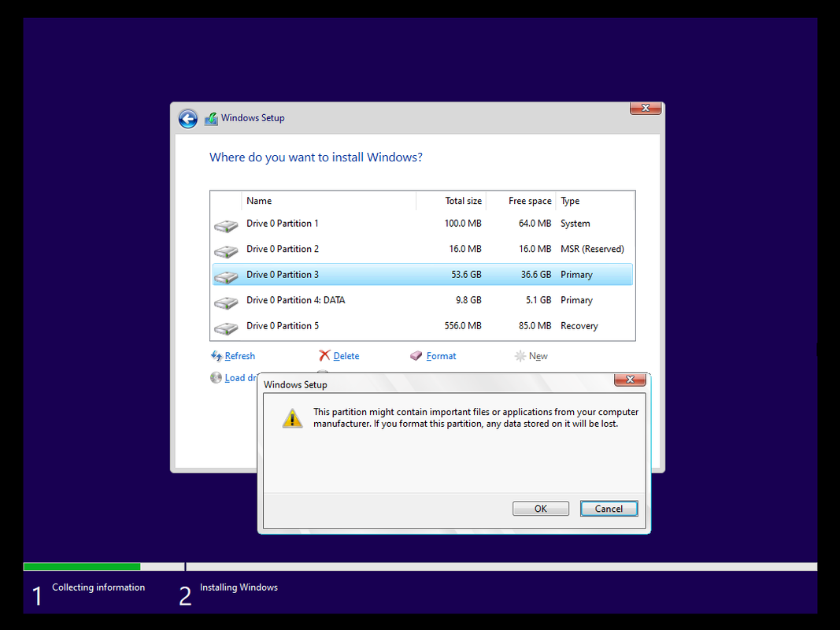Click the 100.0 MB total size cell
Image resolution: width=840 pixels, height=630 pixels.
point(463,224)
